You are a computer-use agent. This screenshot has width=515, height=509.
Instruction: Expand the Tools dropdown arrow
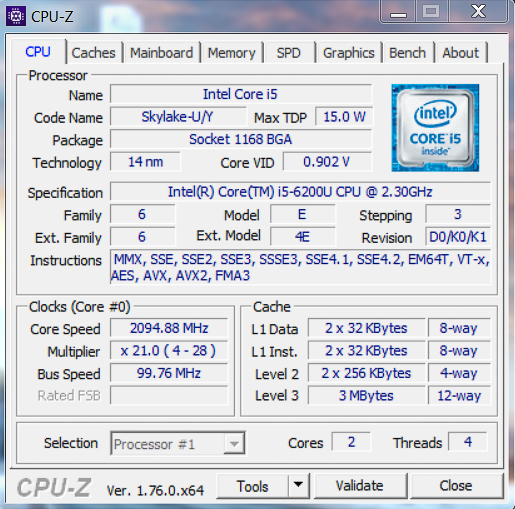(x=298, y=485)
